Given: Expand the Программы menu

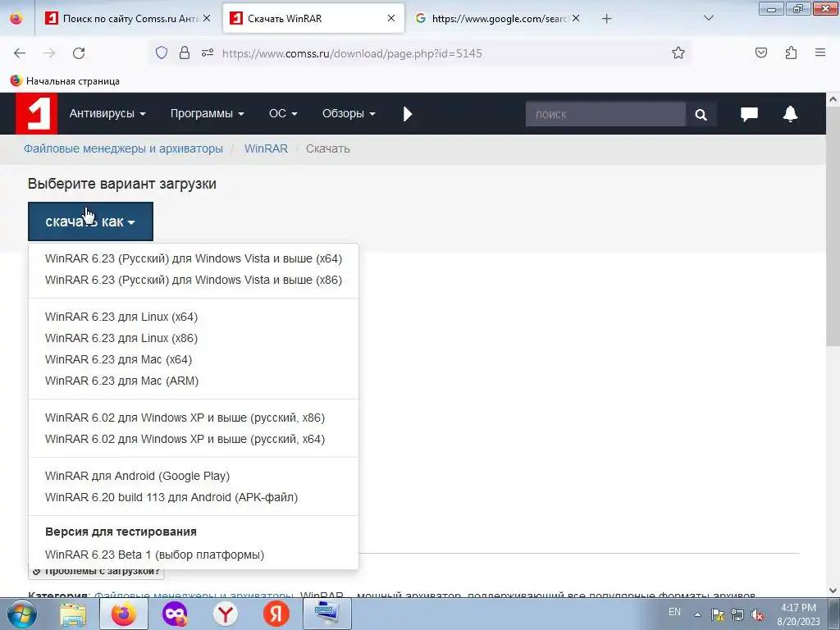Looking at the screenshot, I should pos(208,113).
